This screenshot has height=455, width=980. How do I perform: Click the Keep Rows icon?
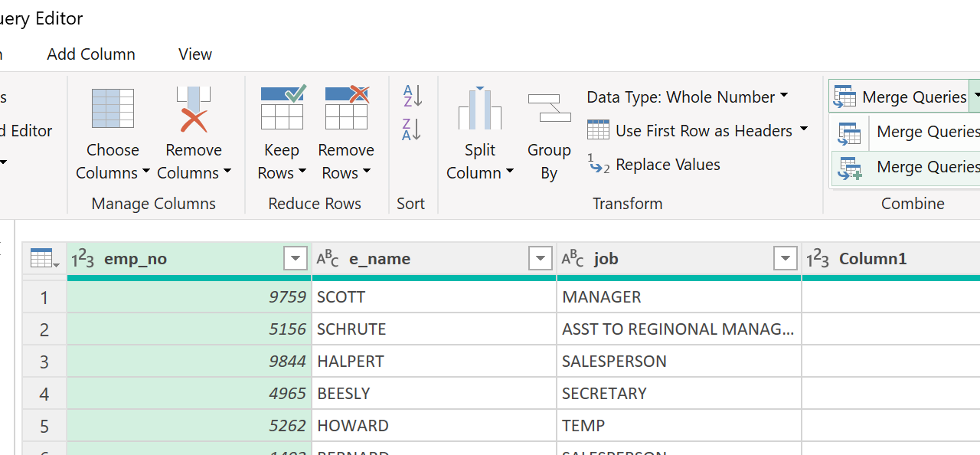[282, 109]
